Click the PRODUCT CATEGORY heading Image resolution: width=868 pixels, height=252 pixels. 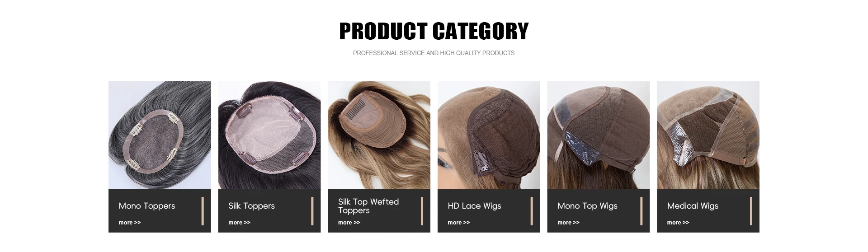point(434,31)
